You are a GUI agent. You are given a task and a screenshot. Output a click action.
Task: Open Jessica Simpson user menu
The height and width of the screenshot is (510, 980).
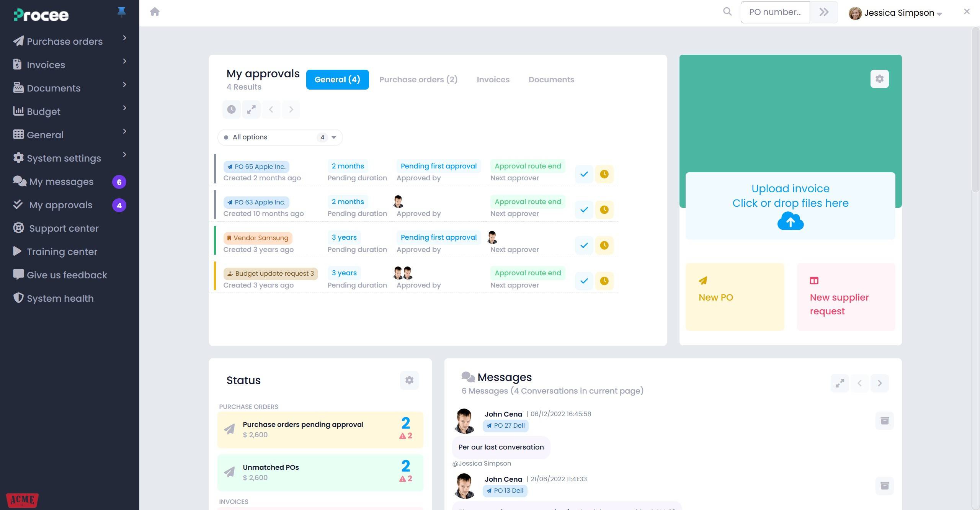coord(895,13)
